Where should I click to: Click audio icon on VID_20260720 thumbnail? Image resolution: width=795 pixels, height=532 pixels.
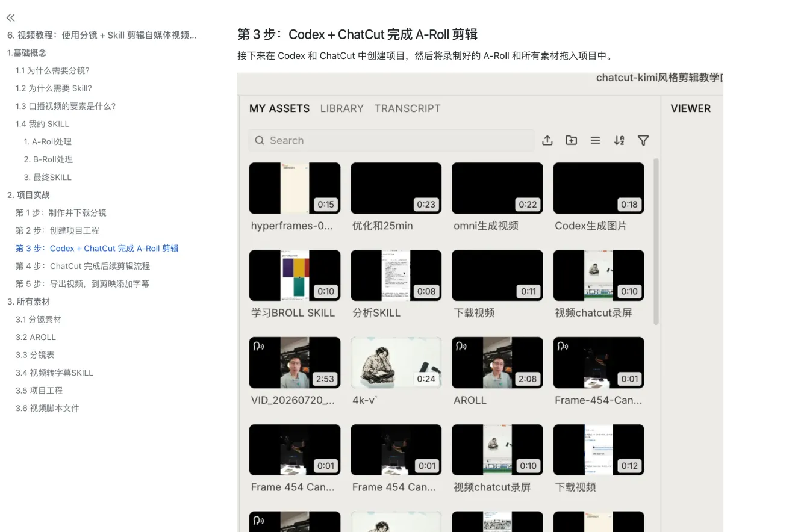258,346
